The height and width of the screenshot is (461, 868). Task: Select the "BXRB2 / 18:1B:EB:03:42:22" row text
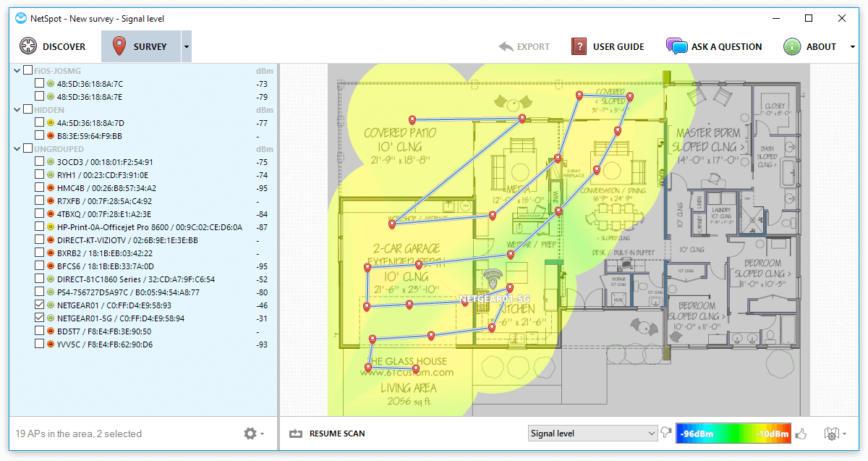pyautogui.click(x=105, y=253)
